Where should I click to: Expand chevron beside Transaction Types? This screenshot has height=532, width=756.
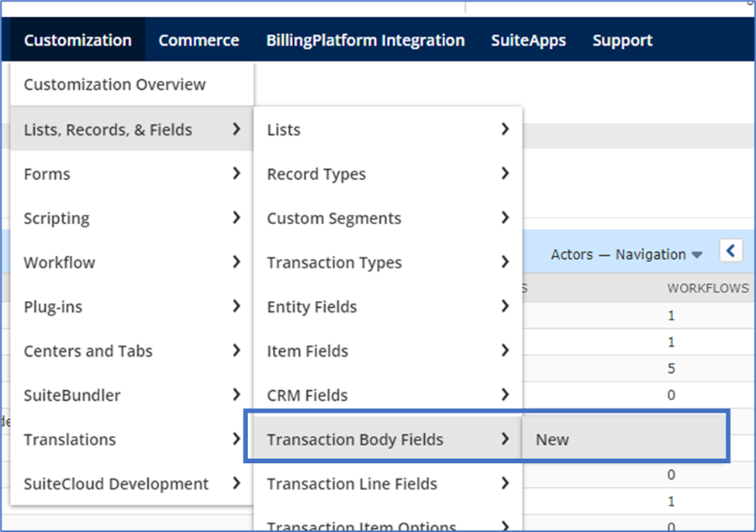click(505, 262)
